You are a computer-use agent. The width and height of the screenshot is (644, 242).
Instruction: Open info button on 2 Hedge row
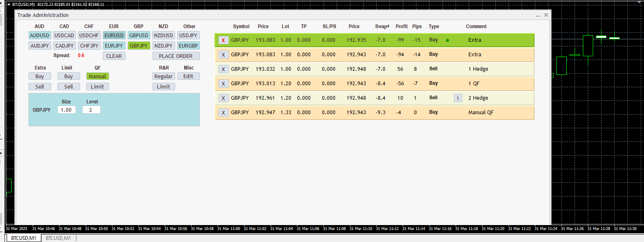pos(458,98)
